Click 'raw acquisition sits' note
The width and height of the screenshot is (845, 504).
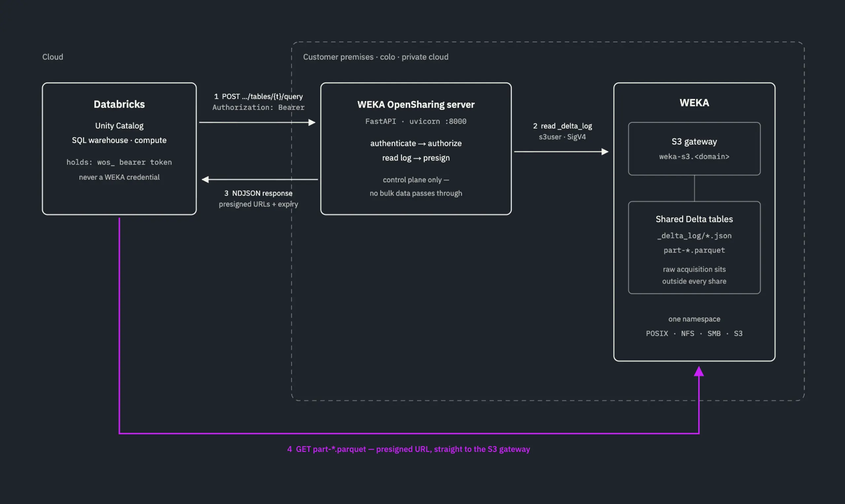(x=694, y=269)
